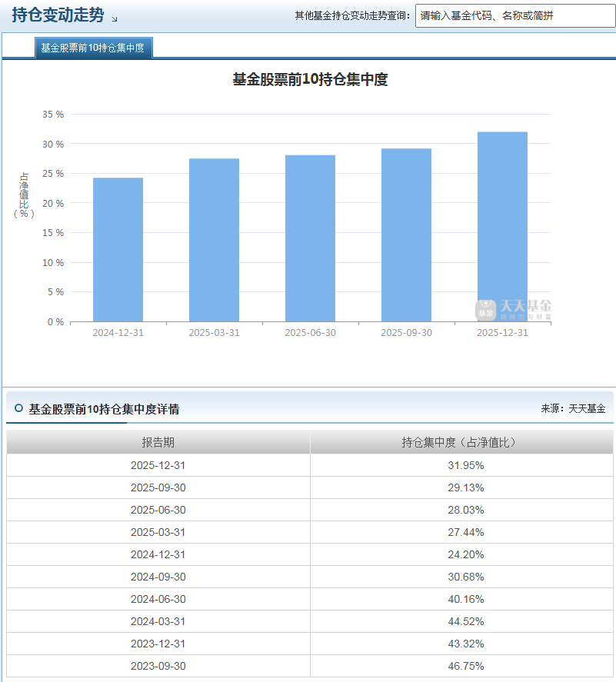Viewport: 616px width, 682px height.
Task: Click the arrow icon beside 持仓变动走势 title
Action: 115,18
